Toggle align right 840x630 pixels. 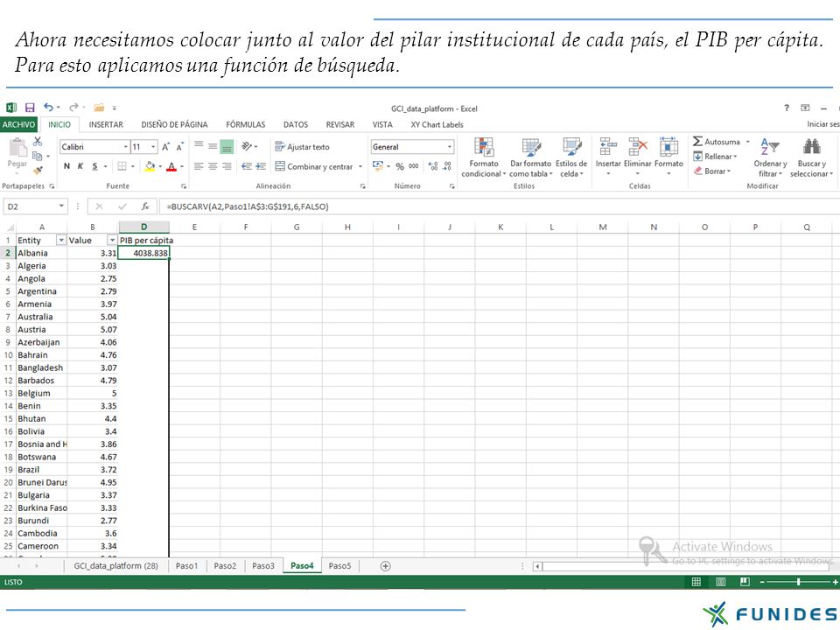(x=227, y=166)
